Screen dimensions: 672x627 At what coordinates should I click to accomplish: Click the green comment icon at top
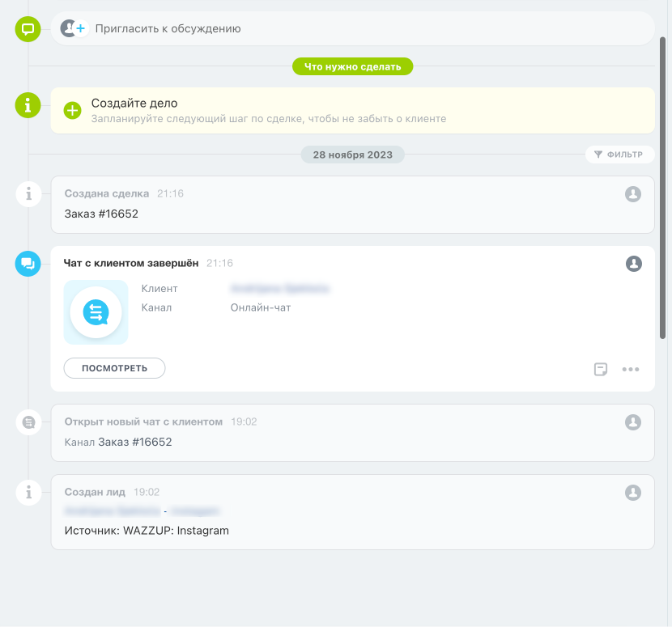click(28, 29)
